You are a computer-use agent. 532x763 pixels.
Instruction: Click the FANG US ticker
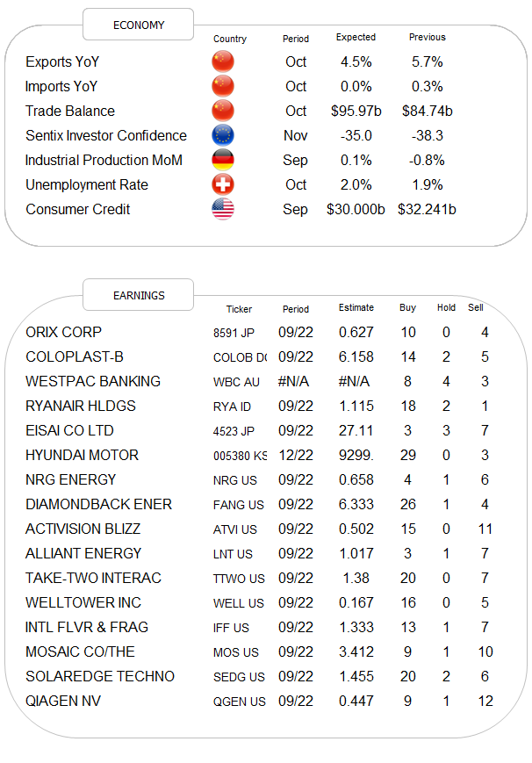[x=239, y=505]
